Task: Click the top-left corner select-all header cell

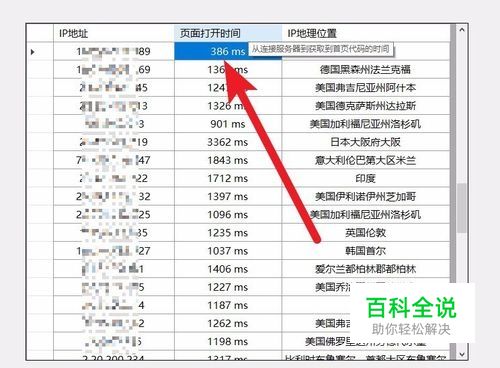Action: tap(40, 33)
